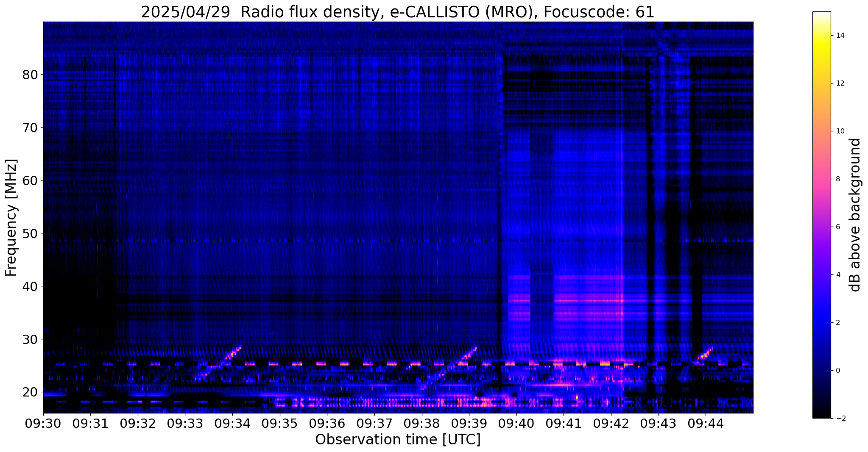Click the 70 MHz frequency tick label
Screen dimensions: 868x452
30,128
